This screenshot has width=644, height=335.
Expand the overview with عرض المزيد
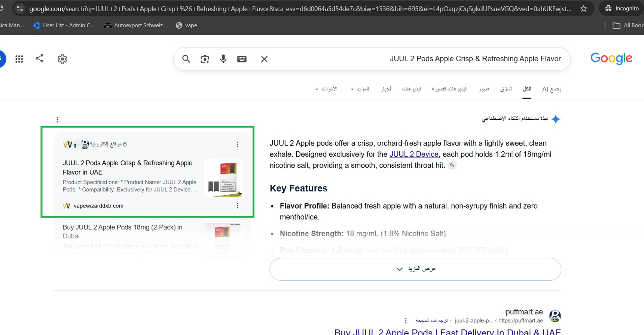click(x=415, y=269)
